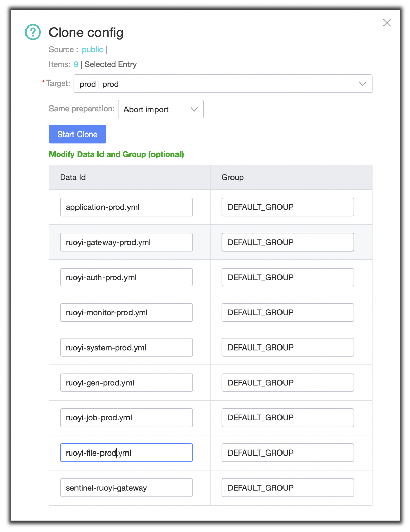
Task: Edit the application-prod.yml Data Id field
Action: (126, 207)
